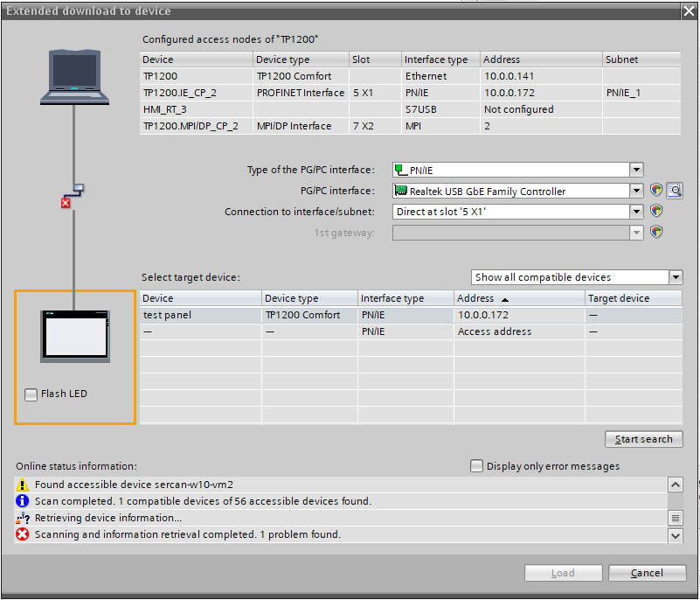Click the red connection error icon

point(65,203)
